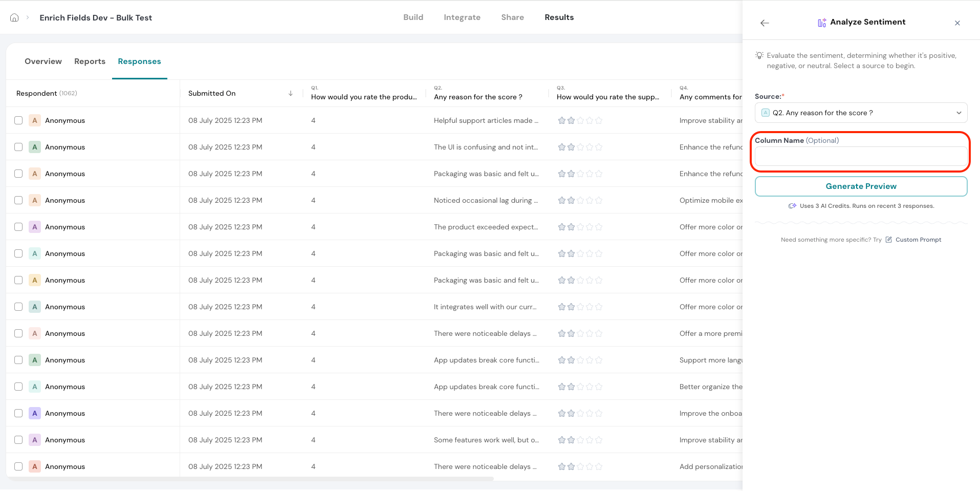The height and width of the screenshot is (491, 980).
Task: Open the Reports tab
Action: click(x=90, y=61)
